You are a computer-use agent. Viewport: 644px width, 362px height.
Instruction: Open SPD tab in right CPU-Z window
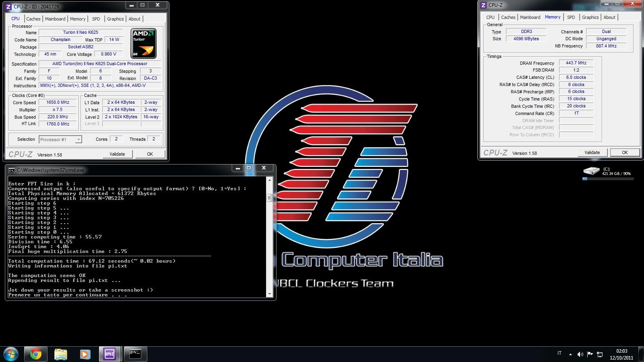[x=571, y=17]
